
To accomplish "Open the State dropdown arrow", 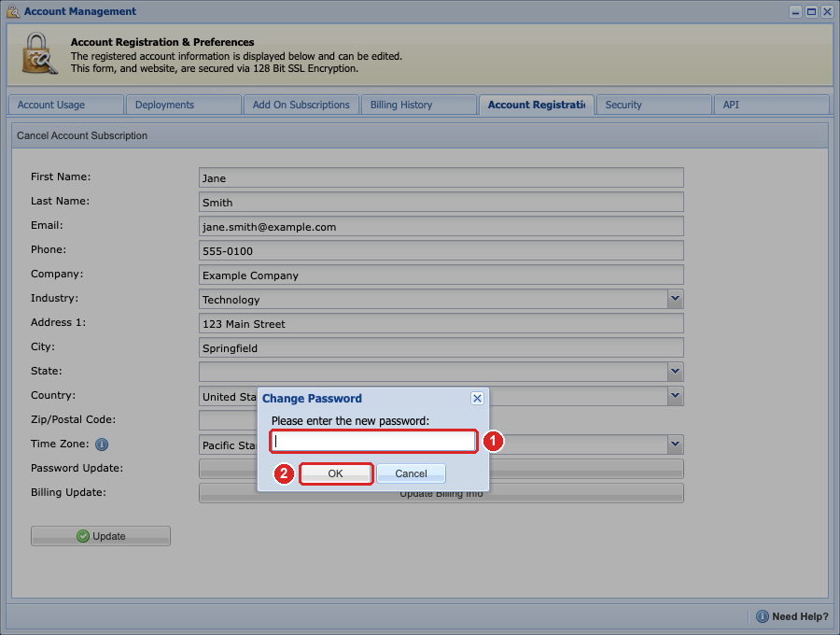I will coord(675,372).
